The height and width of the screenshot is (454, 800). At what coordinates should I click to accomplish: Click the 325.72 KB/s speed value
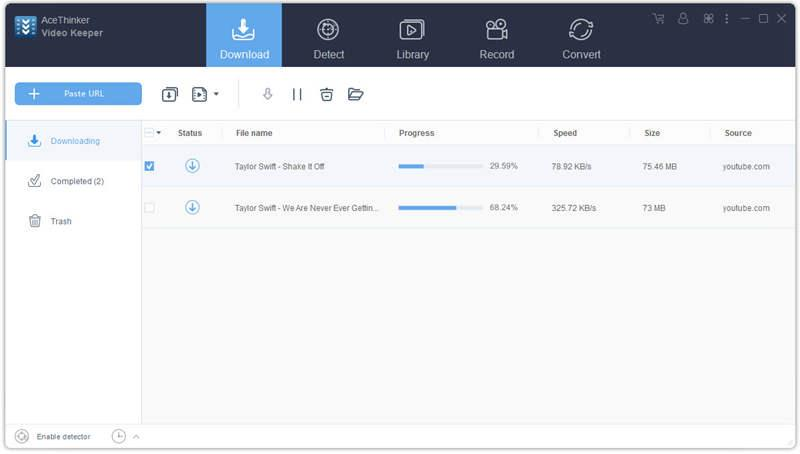point(573,208)
